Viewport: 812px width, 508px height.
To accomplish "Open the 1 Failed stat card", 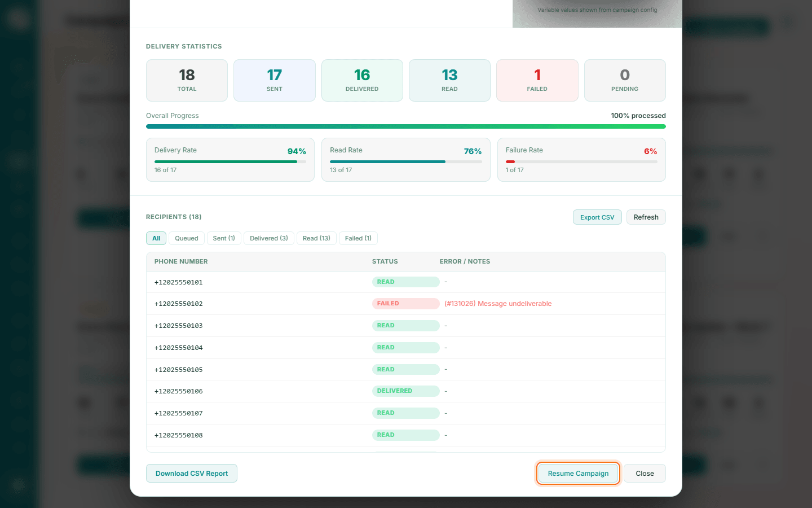I will 537,81.
